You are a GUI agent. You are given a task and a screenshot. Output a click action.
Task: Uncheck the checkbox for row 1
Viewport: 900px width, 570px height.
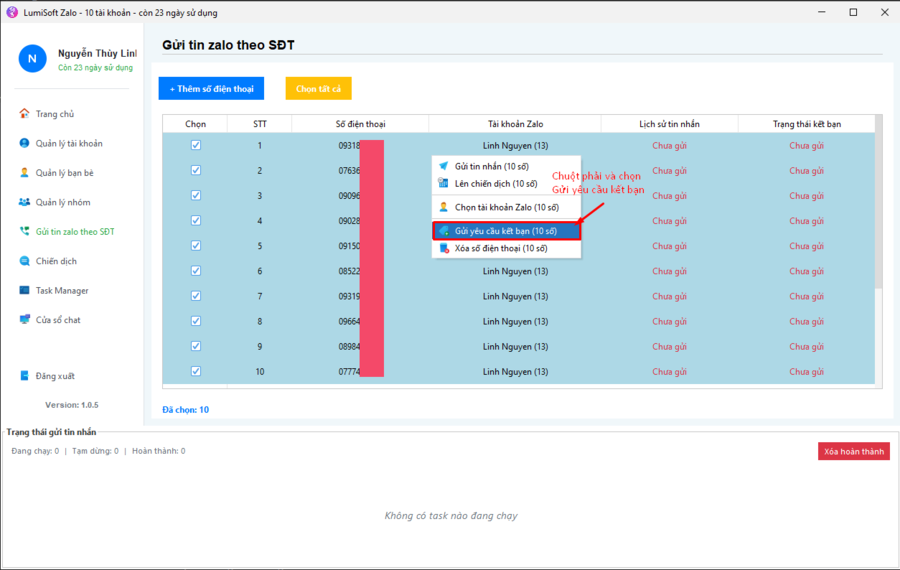tap(196, 145)
